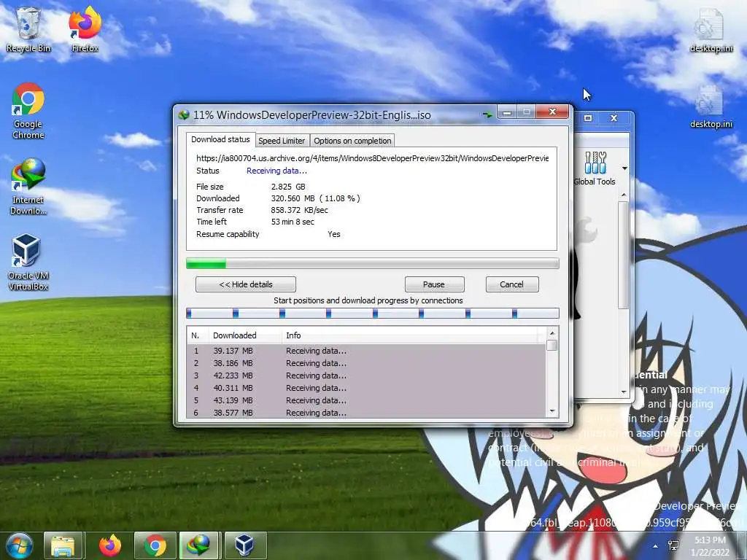The image size is (747, 560).
Task: Select connection row 6 with 38.577 MB
Action: pos(366,413)
